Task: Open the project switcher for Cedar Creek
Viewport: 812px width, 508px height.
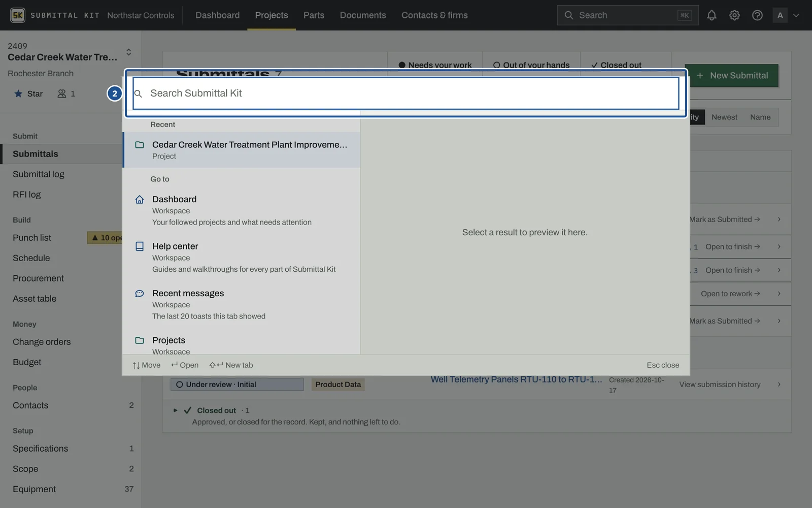Action: tap(128, 52)
